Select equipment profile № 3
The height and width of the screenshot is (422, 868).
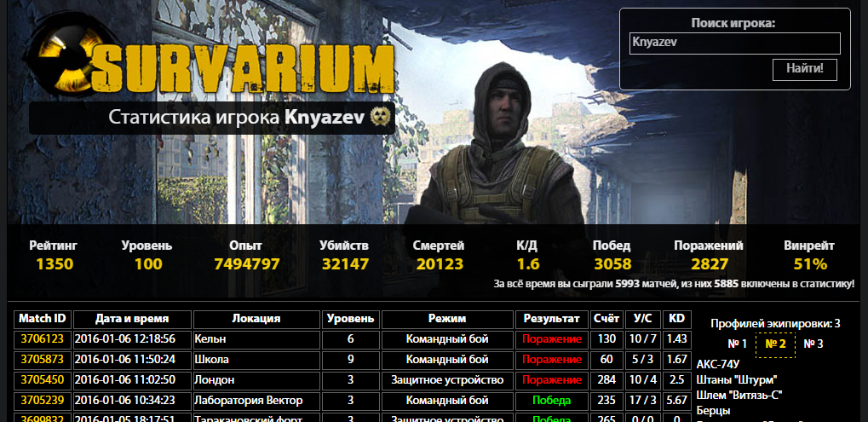point(813,344)
